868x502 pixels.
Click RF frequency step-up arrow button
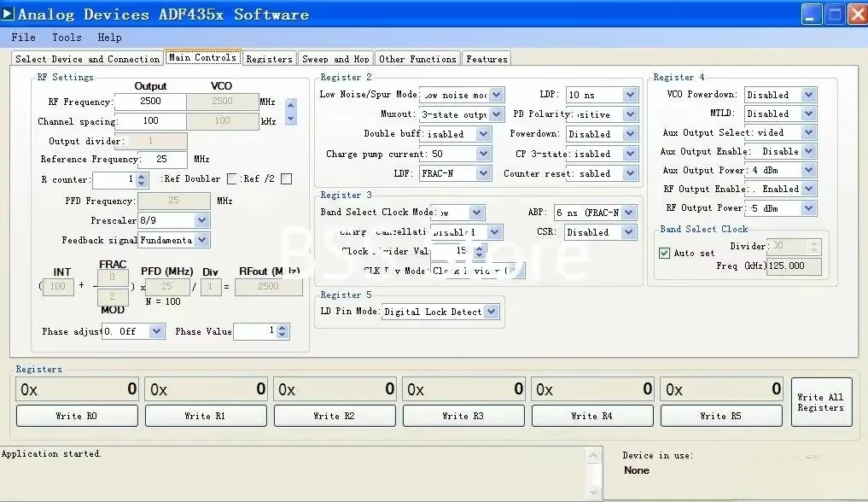click(290, 106)
